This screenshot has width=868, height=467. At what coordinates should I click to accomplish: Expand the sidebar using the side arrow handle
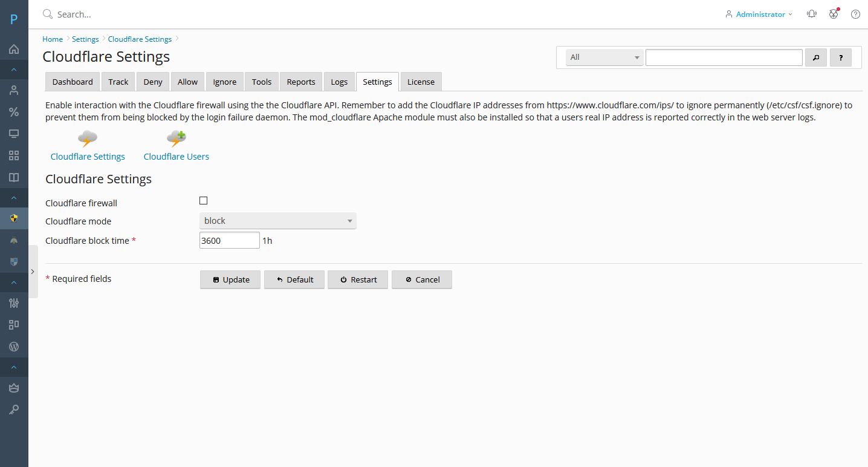click(x=33, y=272)
